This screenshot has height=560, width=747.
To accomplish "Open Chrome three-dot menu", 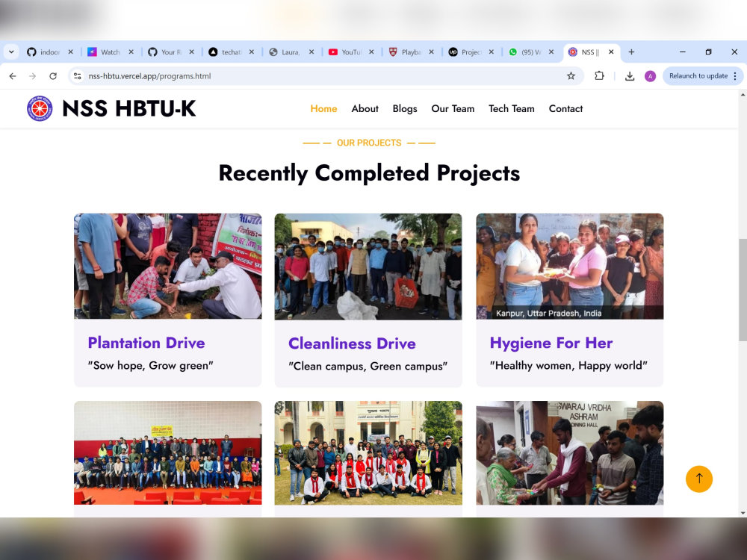I will [735, 76].
